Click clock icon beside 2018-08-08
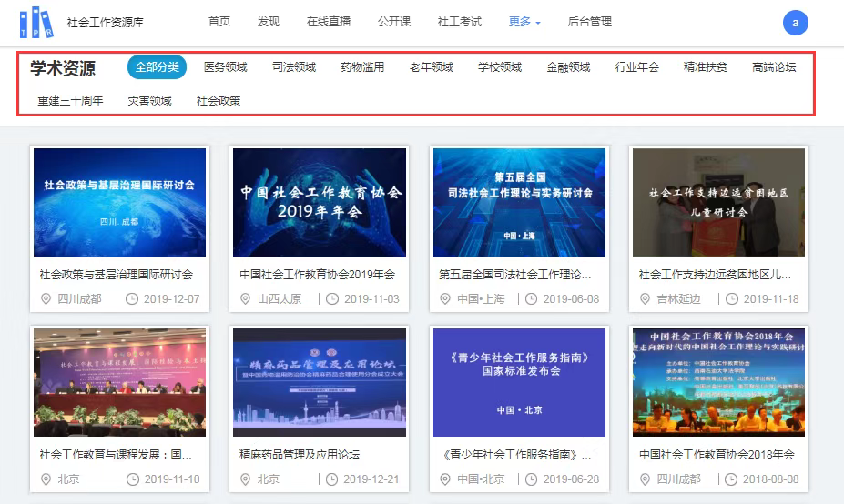The height and width of the screenshot is (504, 844). pos(731,479)
